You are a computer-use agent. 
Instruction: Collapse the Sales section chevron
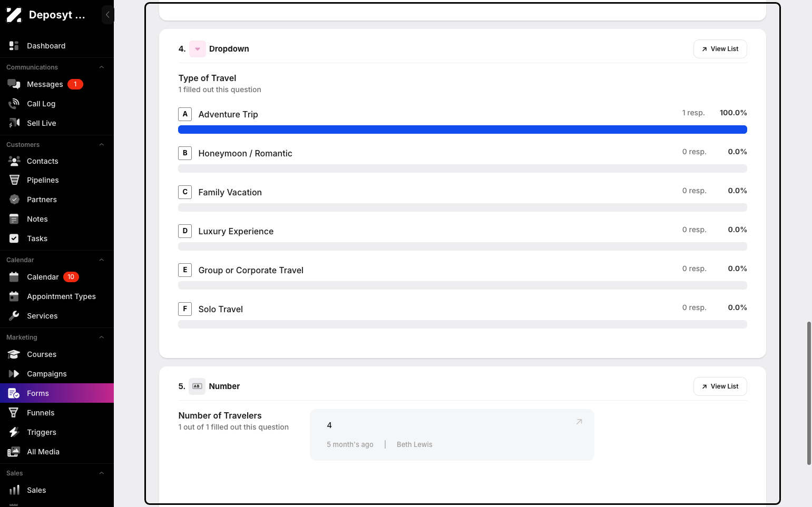tap(102, 473)
